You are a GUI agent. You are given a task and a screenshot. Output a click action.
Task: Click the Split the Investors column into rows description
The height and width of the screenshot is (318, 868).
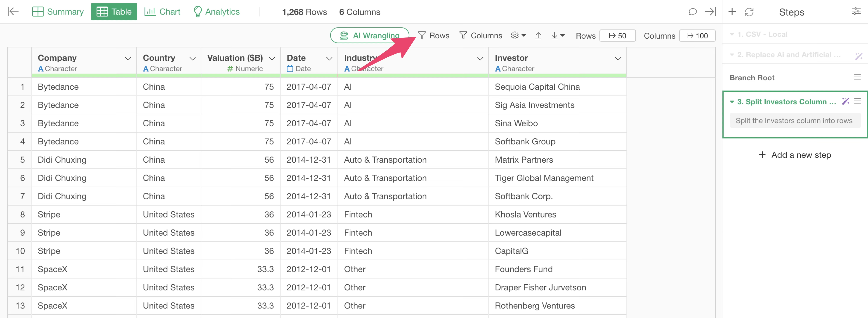tap(795, 120)
